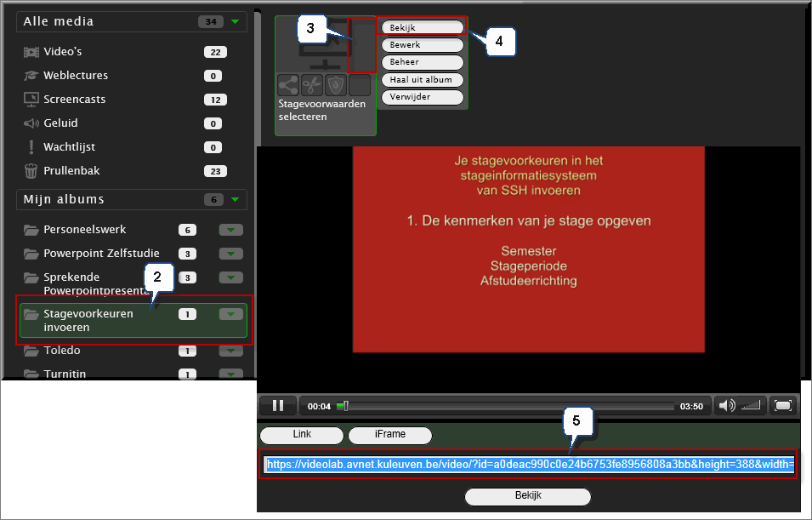This screenshot has width=812, height=520.
Task: Pause the video playback
Action: [278, 405]
